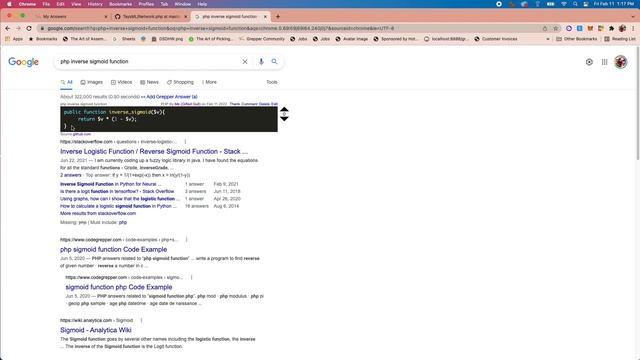Reload the page with the refresh icon
The width and height of the screenshot is (640, 360).
tap(29, 28)
